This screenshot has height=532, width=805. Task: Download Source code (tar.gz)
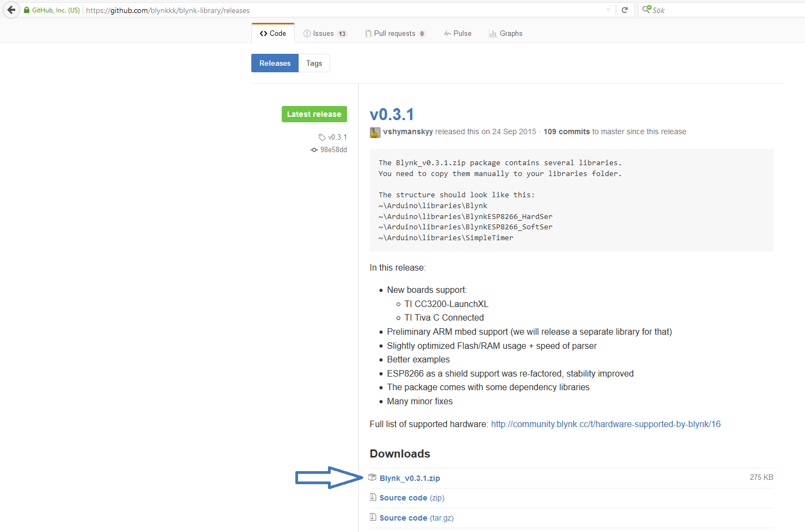(x=417, y=518)
